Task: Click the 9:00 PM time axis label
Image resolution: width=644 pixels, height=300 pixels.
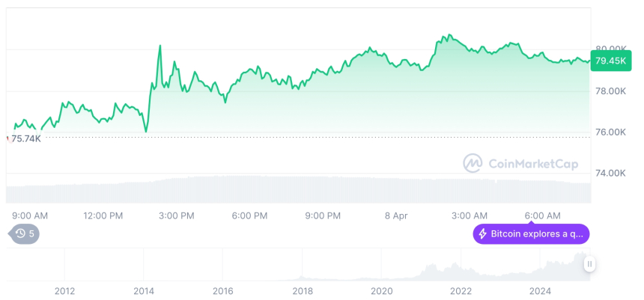Action: pos(323,215)
